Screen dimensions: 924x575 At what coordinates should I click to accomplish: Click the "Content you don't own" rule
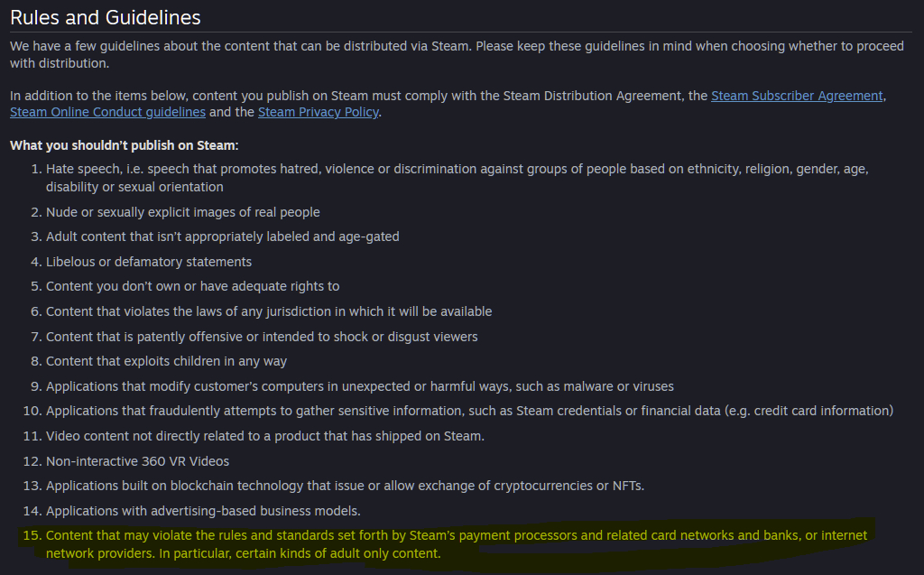tap(192, 286)
